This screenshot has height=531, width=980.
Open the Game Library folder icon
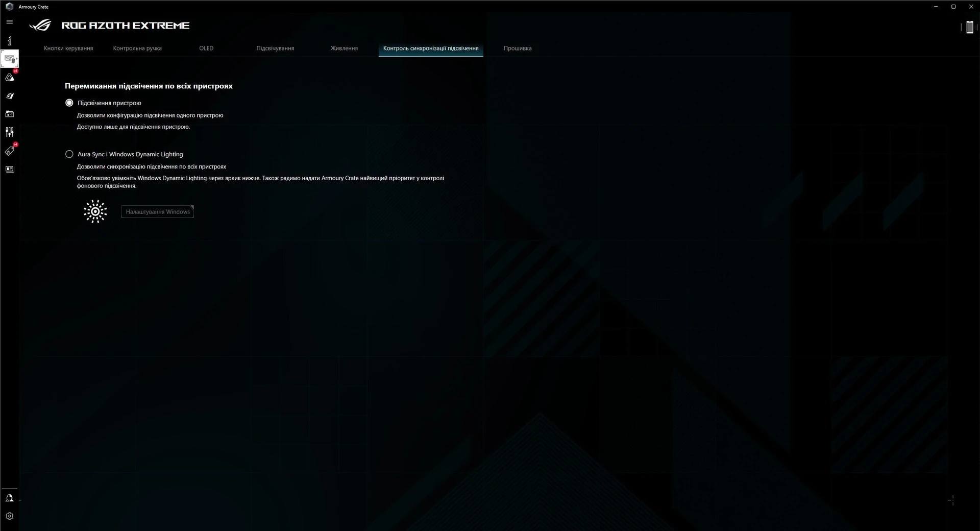tap(9, 114)
